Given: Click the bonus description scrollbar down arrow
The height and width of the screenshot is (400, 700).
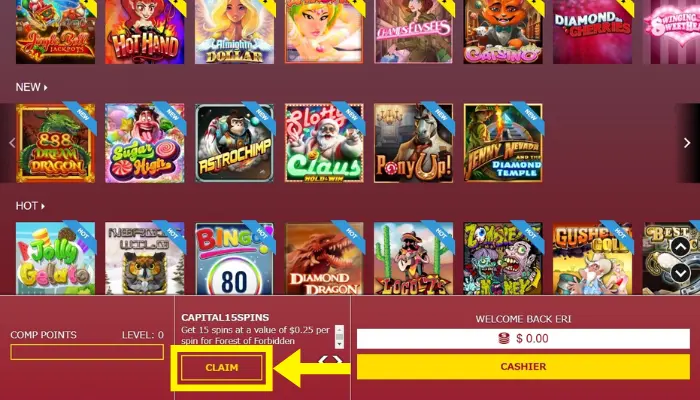Looking at the screenshot, I should [x=339, y=345].
